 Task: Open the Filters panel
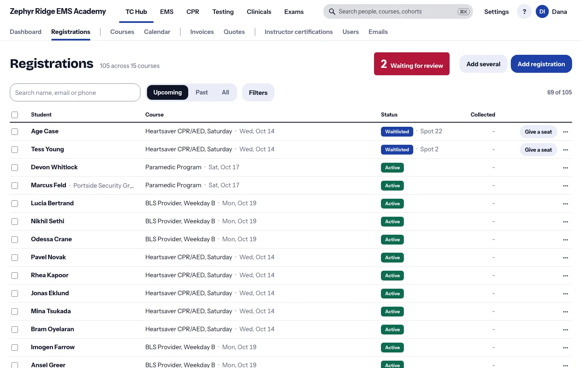(258, 92)
